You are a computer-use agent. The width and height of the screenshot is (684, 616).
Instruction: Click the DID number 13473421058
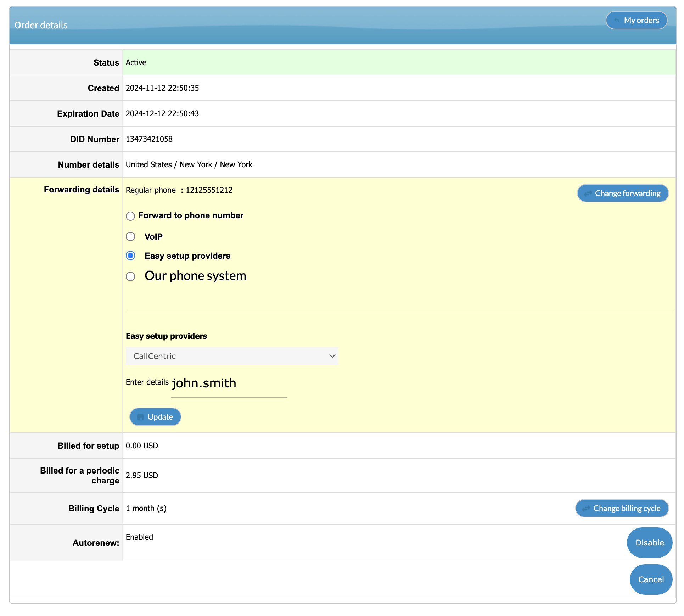point(149,139)
